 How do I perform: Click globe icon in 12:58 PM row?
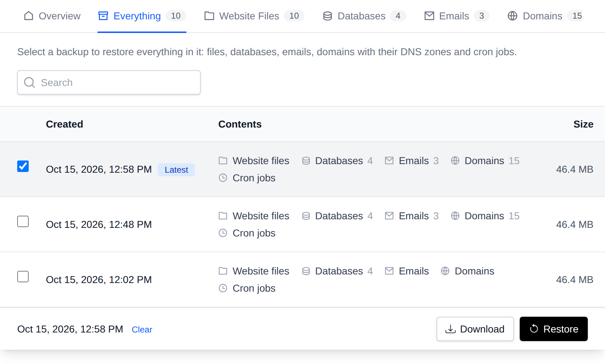(x=455, y=161)
